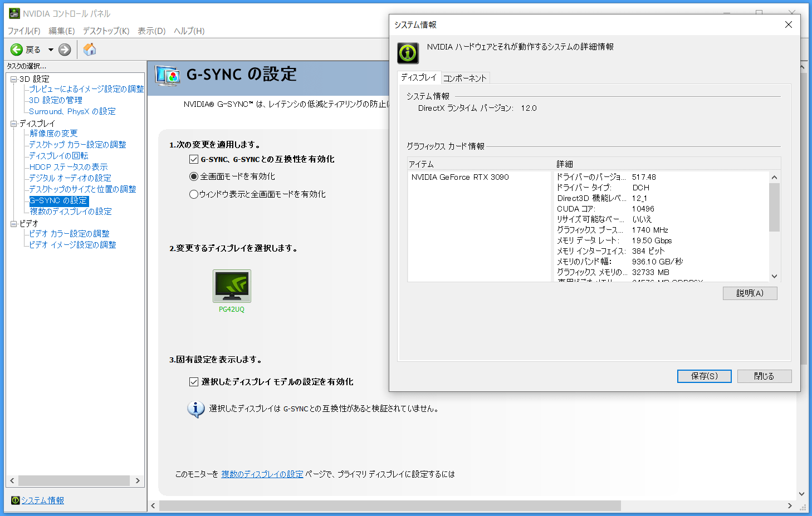Collapse the ビデオ tree node

[x=14, y=224]
